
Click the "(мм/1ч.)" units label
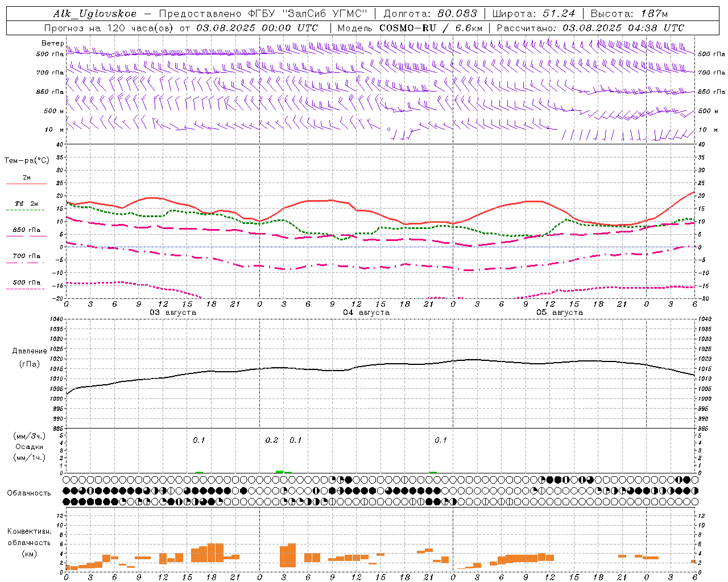click(x=30, y=458)
